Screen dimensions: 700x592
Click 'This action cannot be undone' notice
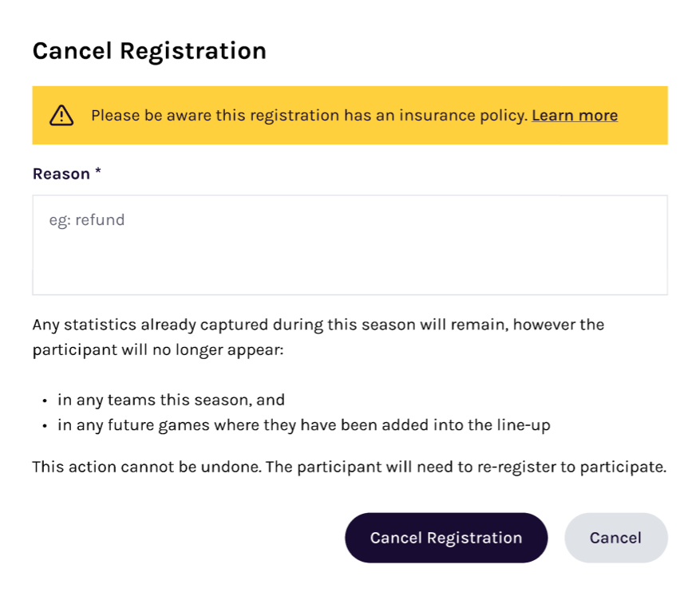(x=147, y=467)
